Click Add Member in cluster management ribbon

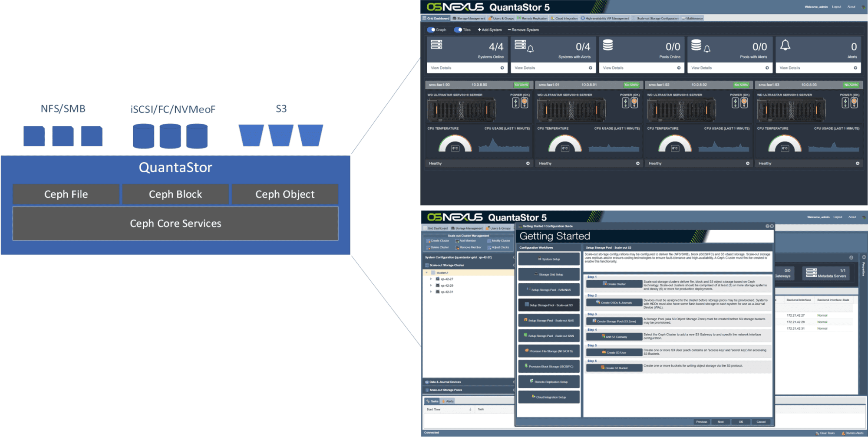465,241
